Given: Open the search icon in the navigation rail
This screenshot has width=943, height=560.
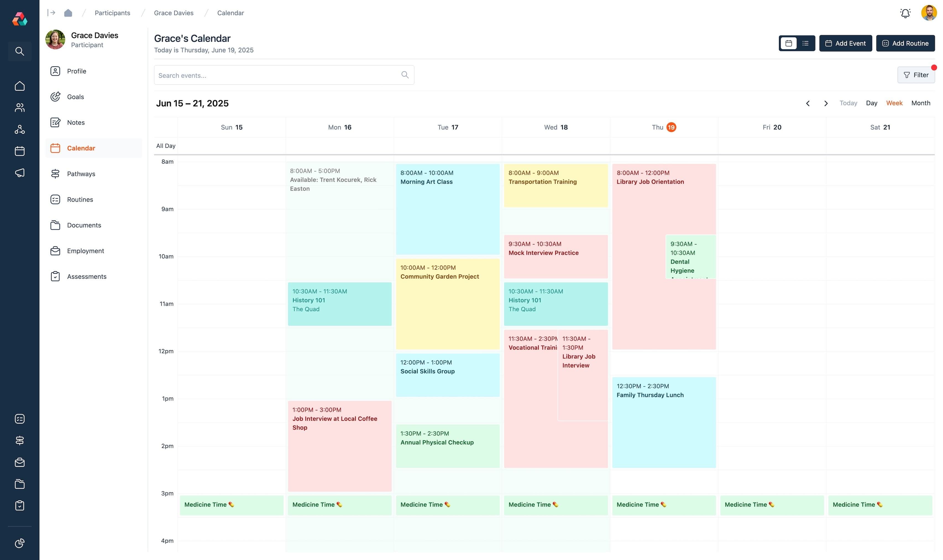Looking at the screenshot, I should coord(20,51).
